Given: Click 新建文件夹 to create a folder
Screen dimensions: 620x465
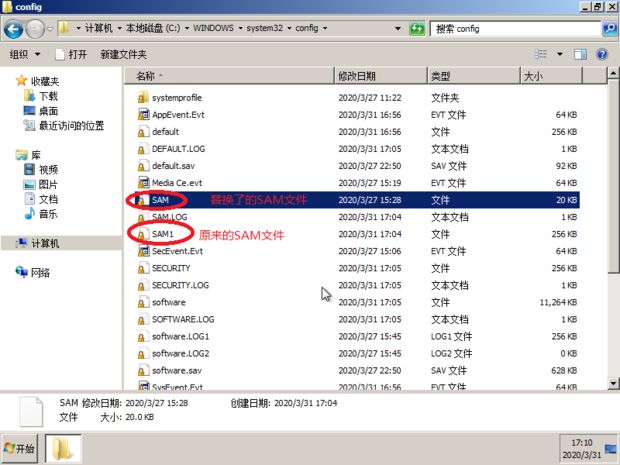Looking at the screenshot, I should [123, 54].
